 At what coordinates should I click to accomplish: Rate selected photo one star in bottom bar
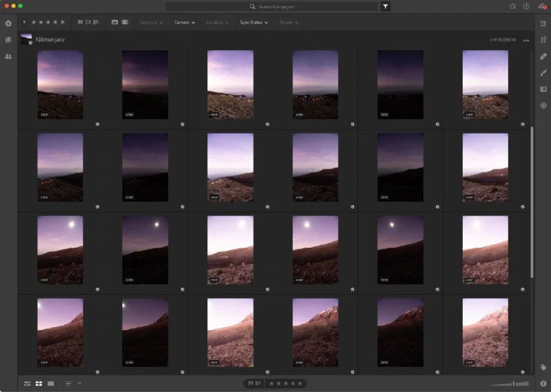coord(271,384)
